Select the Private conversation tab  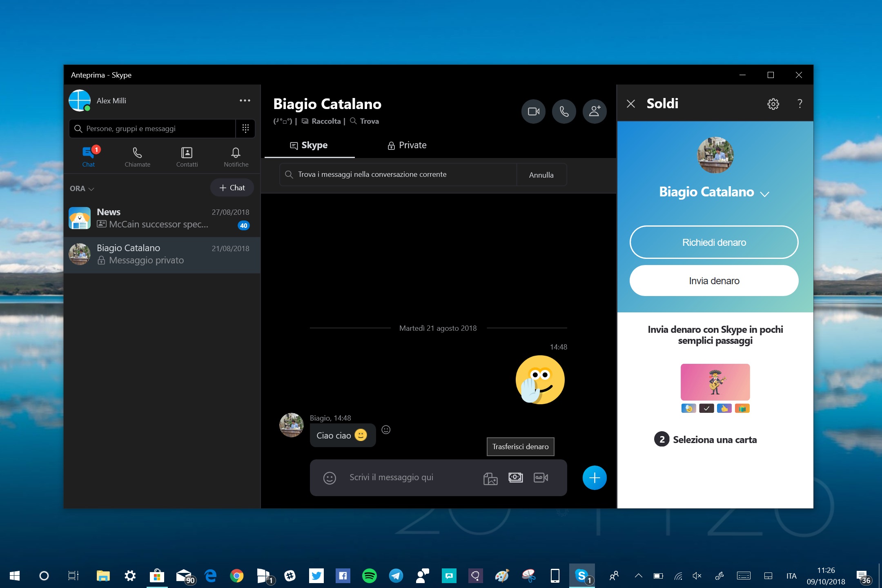pos(407,145)
